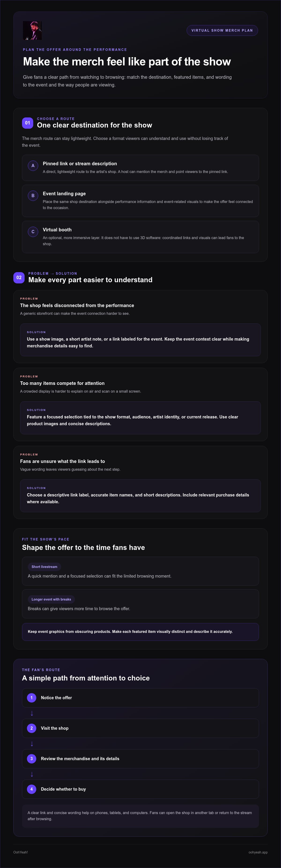Viewport: 281px width, 868px height.
Task: Click step 2 circle, Visit the shop
Action: tap(32, 728)
